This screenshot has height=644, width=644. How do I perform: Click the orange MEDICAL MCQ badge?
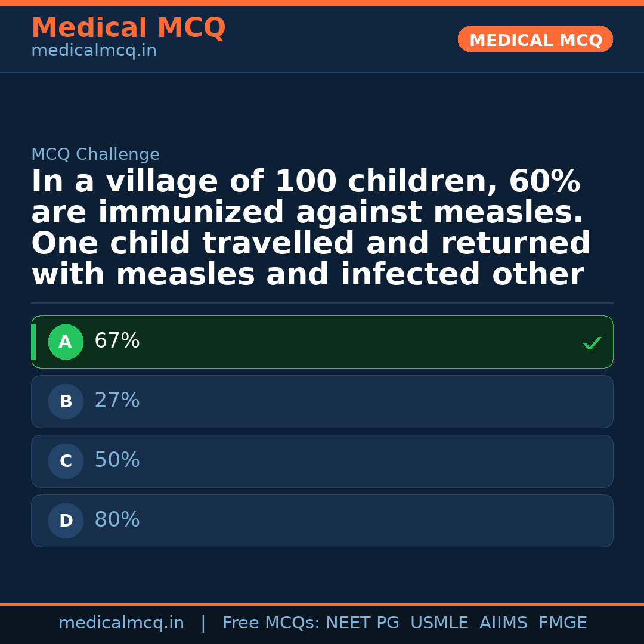535,40
